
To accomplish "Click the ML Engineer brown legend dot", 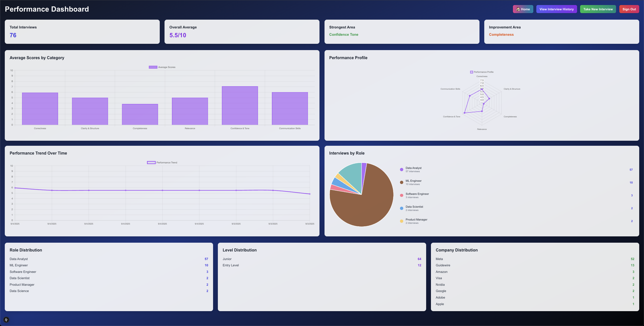I will 401,183.
